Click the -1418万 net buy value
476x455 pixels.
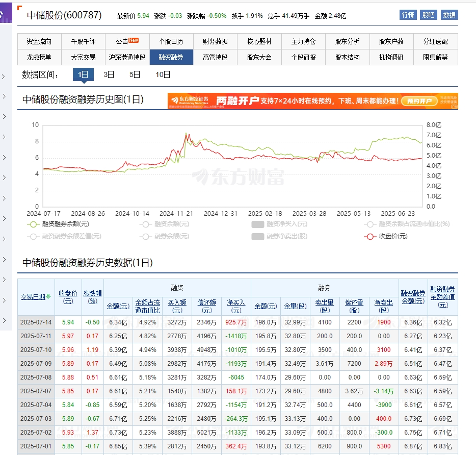pos(236,336)
